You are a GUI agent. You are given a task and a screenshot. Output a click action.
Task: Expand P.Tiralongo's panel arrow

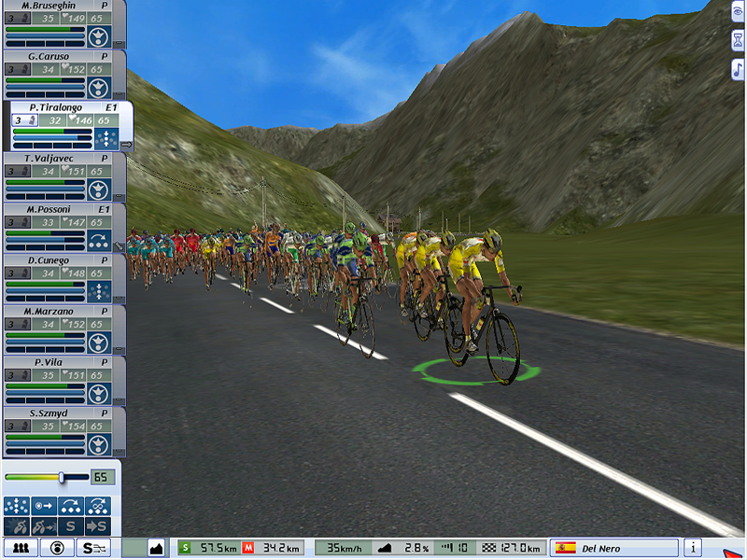126,145
